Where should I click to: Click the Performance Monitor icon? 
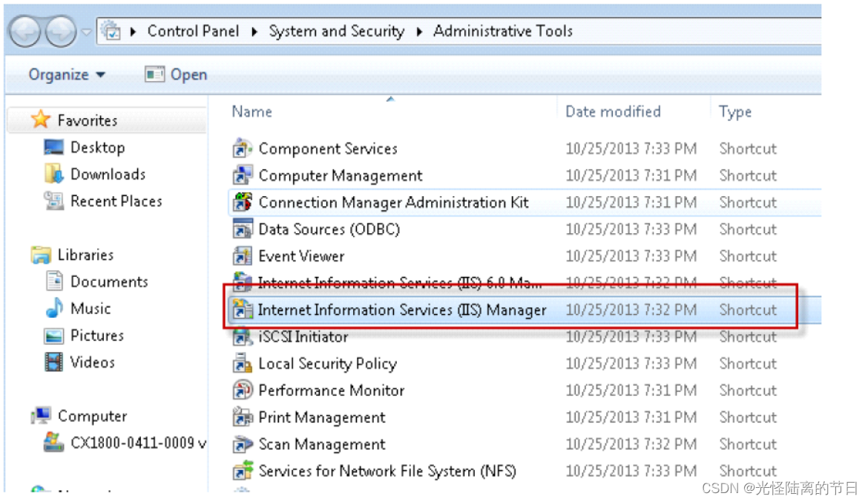coord(243,390)
